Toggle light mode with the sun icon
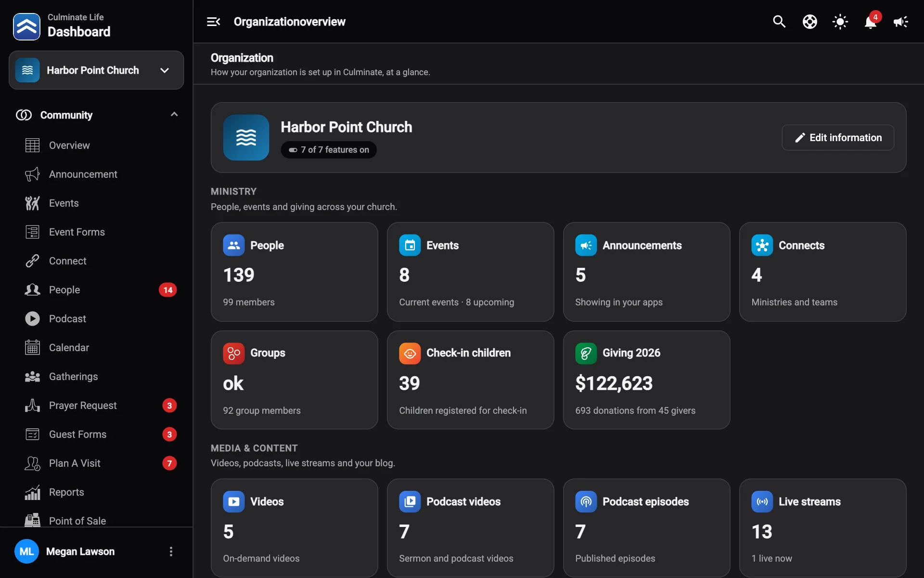Viewport: 924px width, 578px height. click(x=840, y=22)
